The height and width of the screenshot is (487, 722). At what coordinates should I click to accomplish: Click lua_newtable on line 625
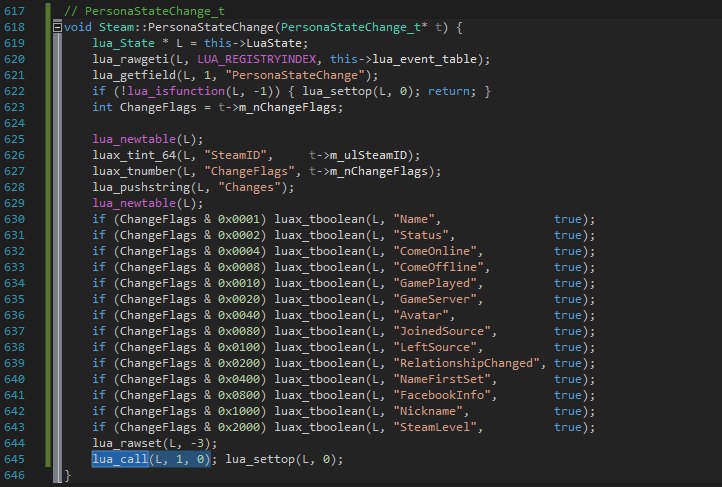click(x=134, y=139)
